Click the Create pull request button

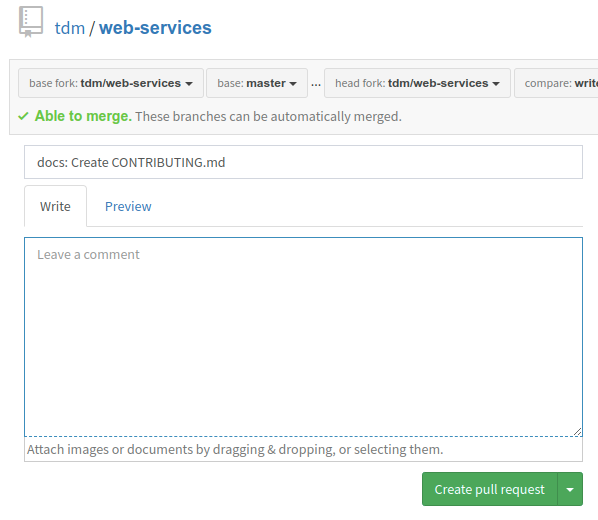point(490,489)
